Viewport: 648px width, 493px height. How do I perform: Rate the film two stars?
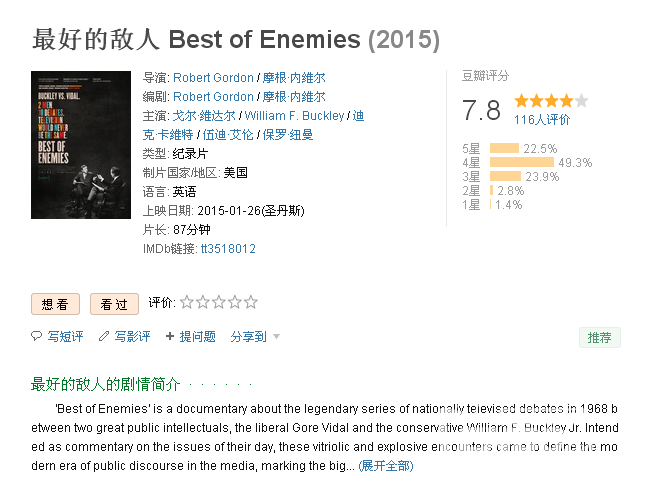point(203,302)
